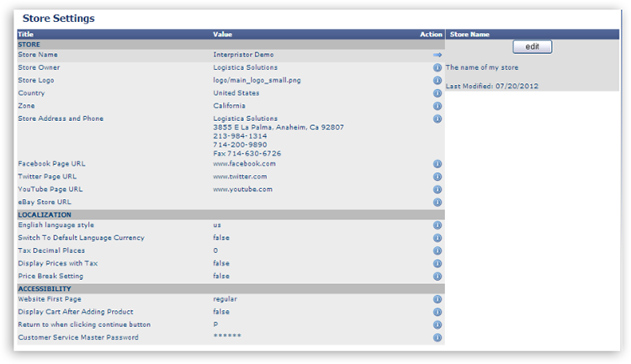
Task: Open info icon for English language style
Action: (x=437, y=225)
